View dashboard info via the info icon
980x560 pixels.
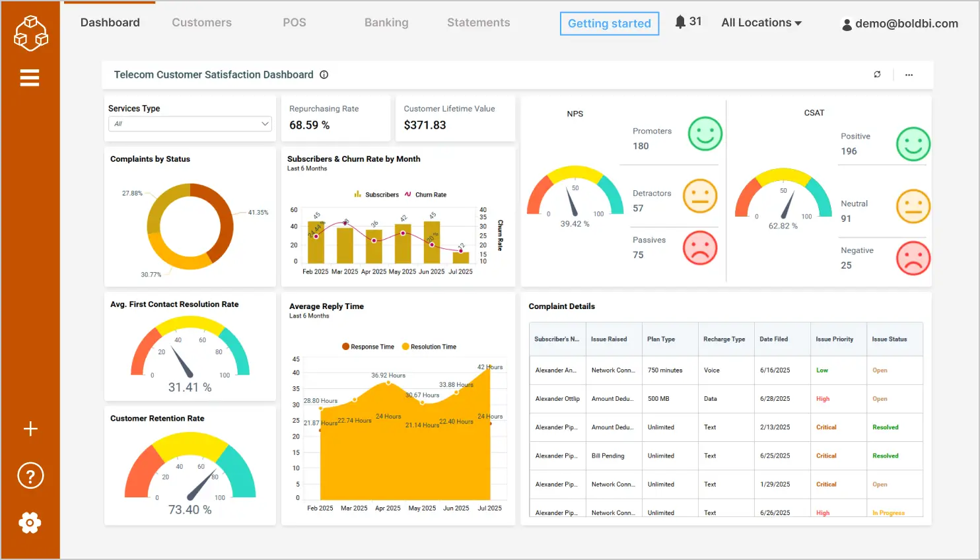coord(324,75)
